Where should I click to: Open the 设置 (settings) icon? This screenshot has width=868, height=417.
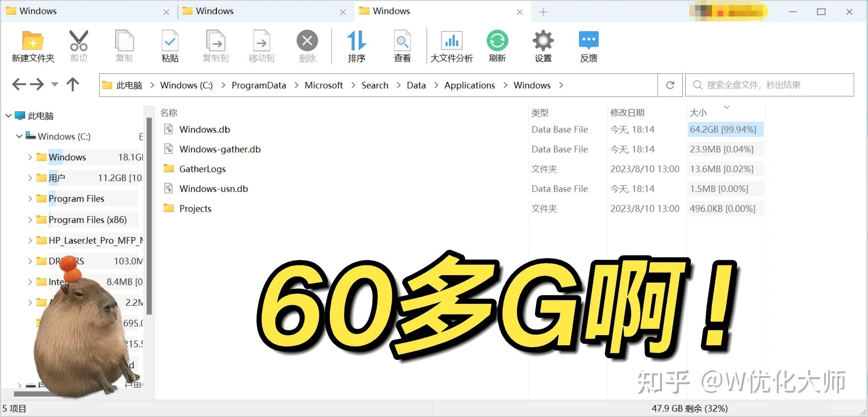coord(542,46)
